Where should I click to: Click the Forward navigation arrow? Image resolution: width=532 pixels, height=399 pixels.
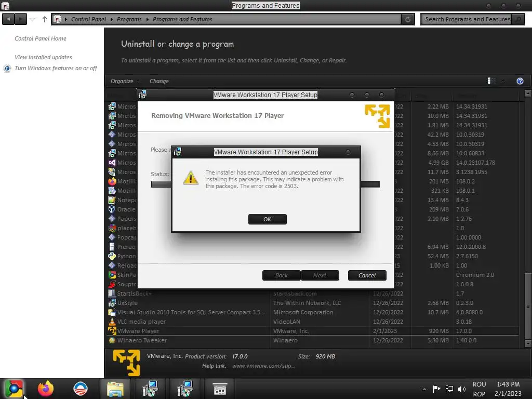tap(21, 19)
